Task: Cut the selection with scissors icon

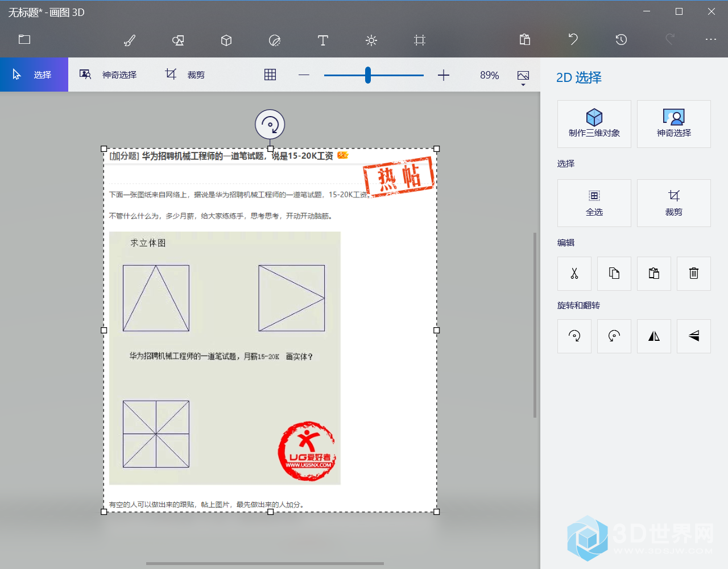Action: click(x=574, y=274)
